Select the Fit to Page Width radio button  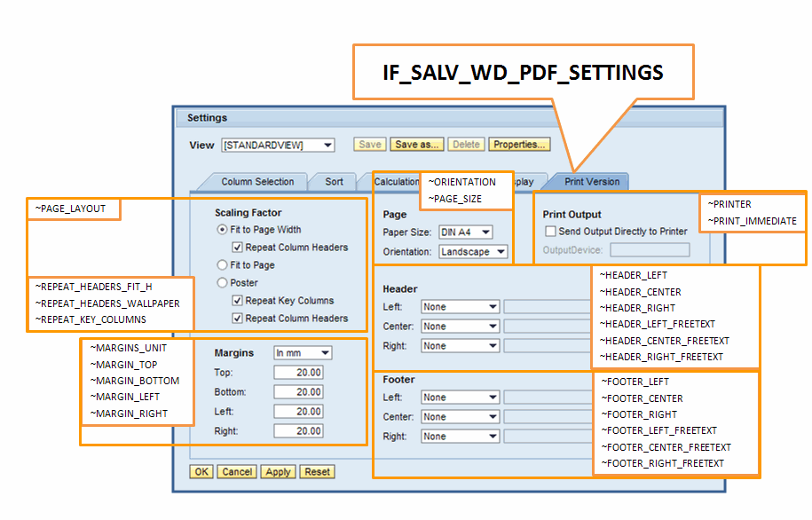223,230
